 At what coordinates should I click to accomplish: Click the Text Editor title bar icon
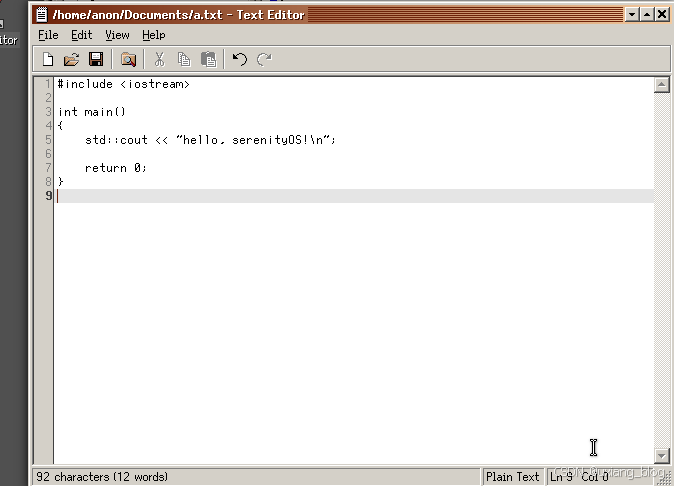click(42, 15)
